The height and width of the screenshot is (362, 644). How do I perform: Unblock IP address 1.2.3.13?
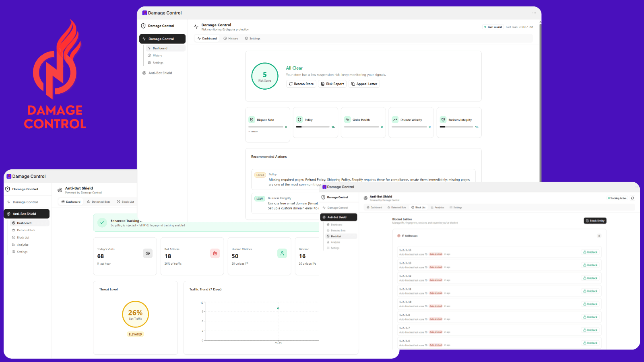[x=590, y=265]
